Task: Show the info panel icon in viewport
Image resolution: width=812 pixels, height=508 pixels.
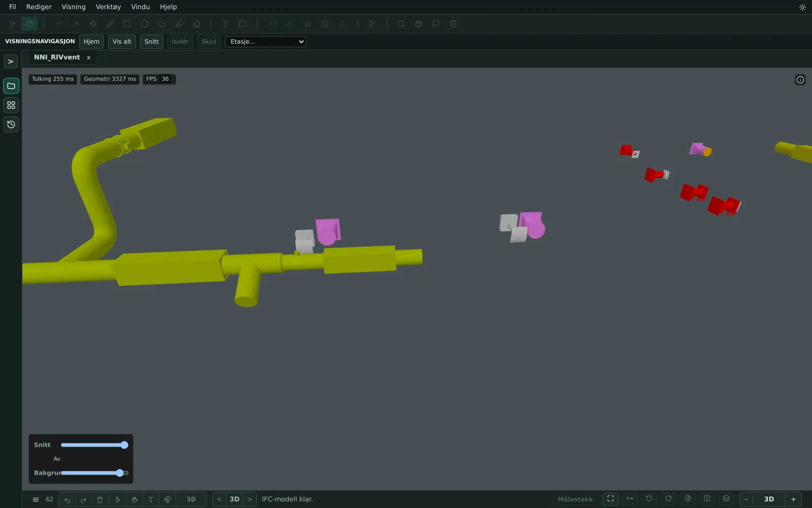Action: 800,80
